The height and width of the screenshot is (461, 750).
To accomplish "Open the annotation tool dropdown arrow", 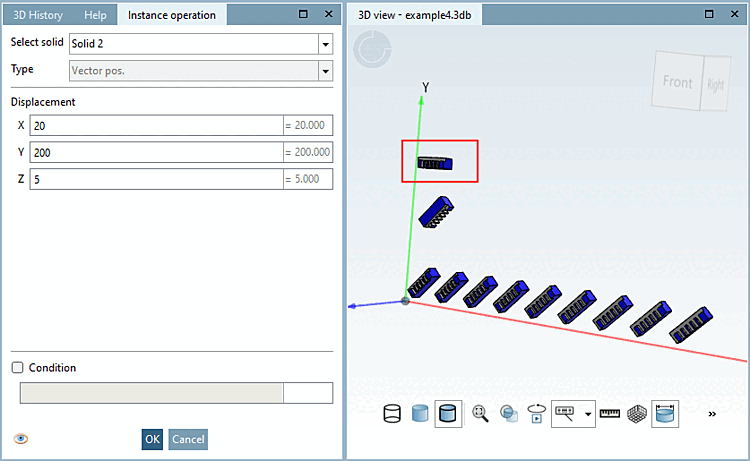I will coord(588,414).
